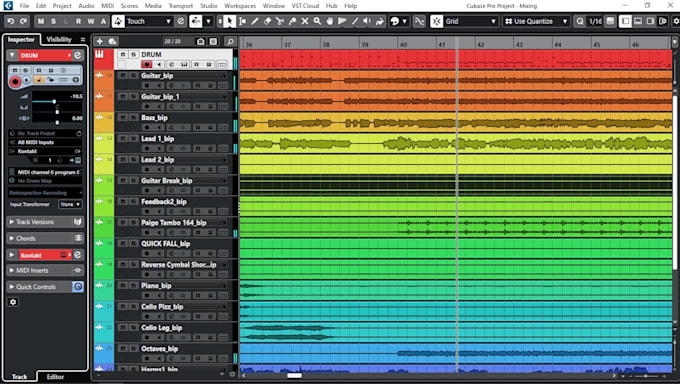
Task: Adjust the Inspector volume slider
Action: click(54, 101)
